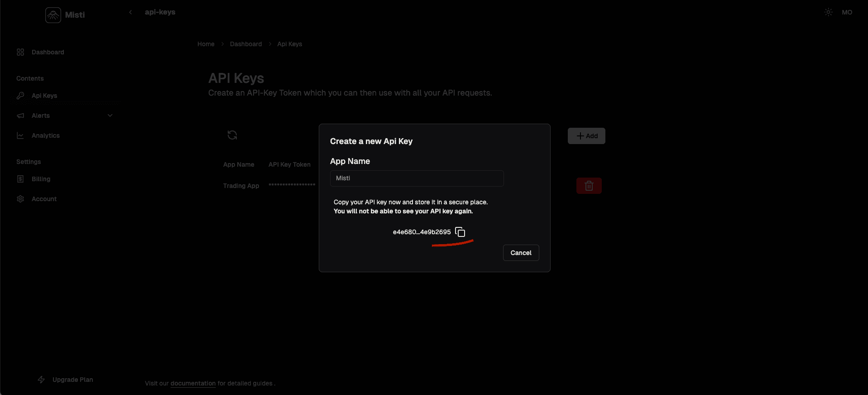Viewport: 868px width, 395px height.
Task: Open Account settings
Action: coord(44,199)
